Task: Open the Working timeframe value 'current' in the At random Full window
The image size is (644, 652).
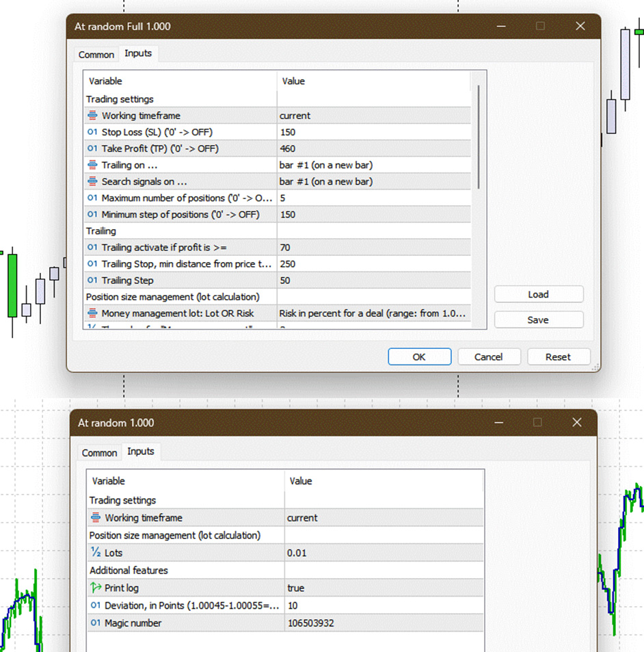Action: coord(374,116)
